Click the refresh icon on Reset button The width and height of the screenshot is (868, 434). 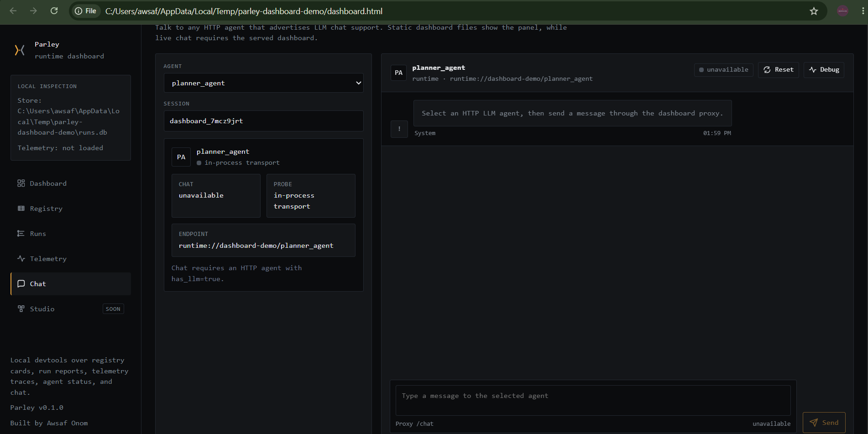click(x=767, y=70)
